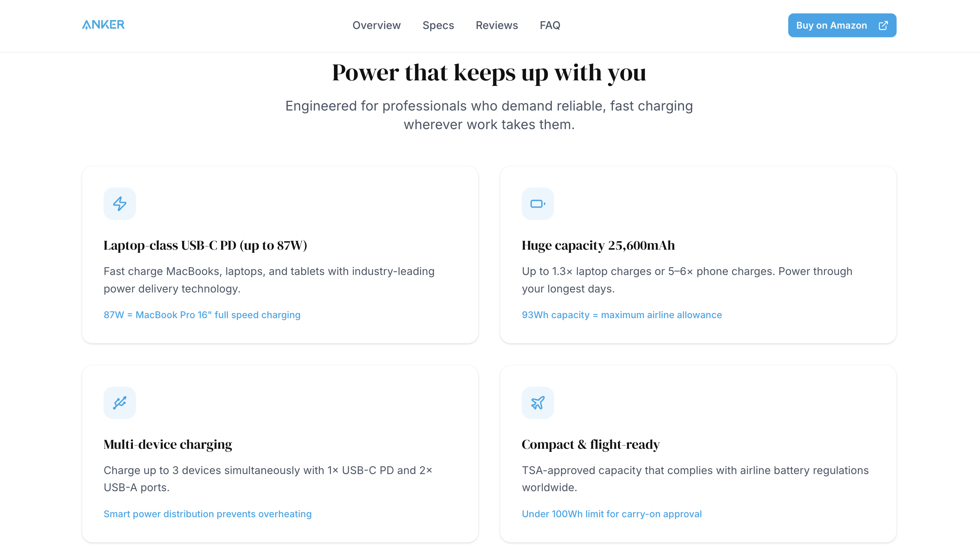Click the 87W MacBook Pro charging note
The width and height of the screenshot is (980, 547).
202,315
